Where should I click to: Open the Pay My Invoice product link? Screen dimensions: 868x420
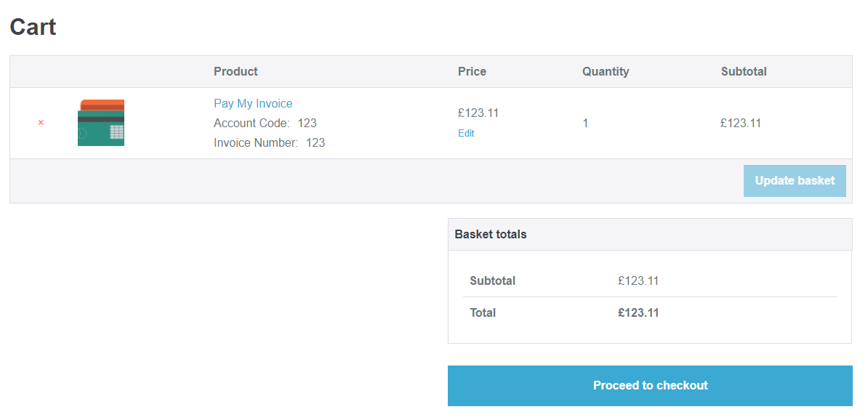[253, 103]
